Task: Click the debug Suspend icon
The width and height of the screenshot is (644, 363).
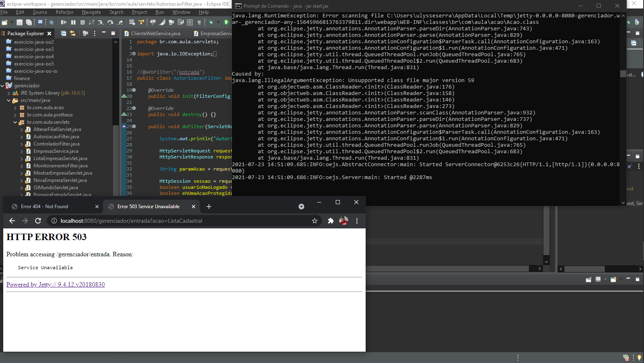Action: pyautogui.click(x=73, y=22)
